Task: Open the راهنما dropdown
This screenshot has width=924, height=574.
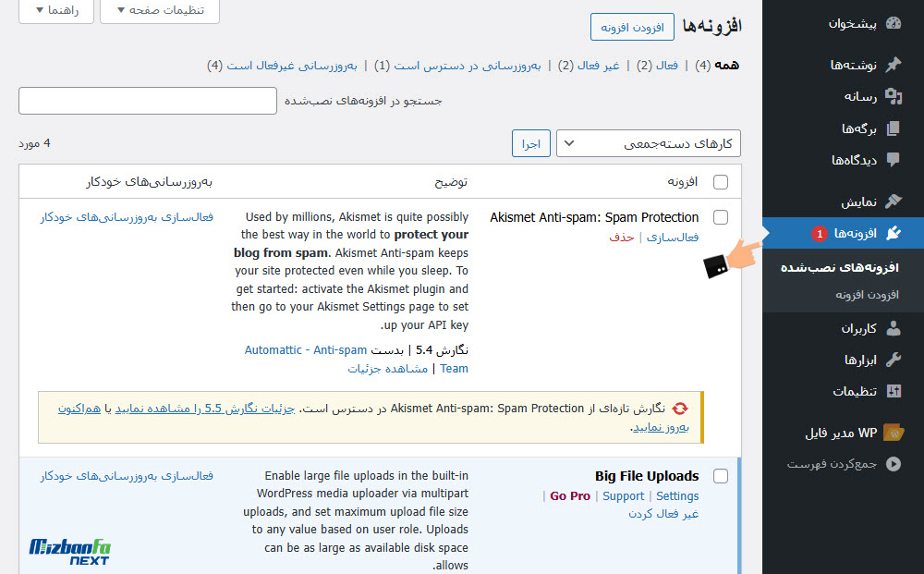Action: pos(55,12)
